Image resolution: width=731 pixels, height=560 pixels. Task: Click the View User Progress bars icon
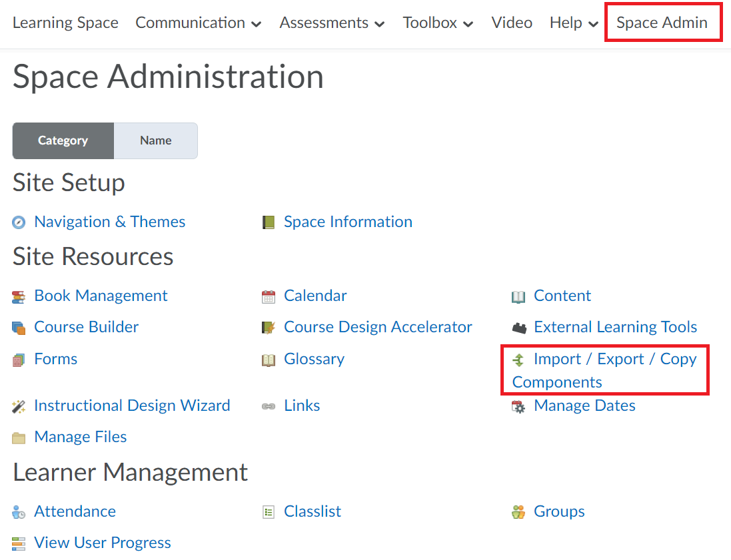19,544
